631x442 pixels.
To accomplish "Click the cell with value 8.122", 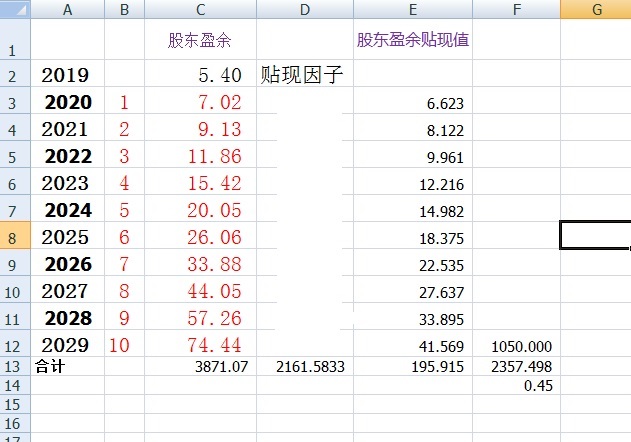I will pos(413,127).
